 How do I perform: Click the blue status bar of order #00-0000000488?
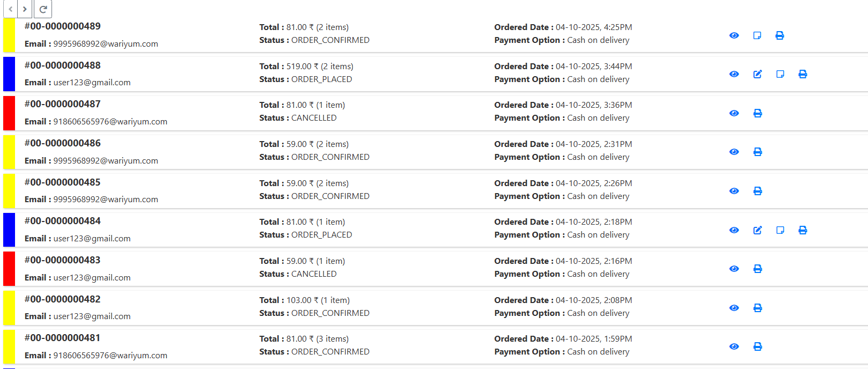tap(9, 74)
